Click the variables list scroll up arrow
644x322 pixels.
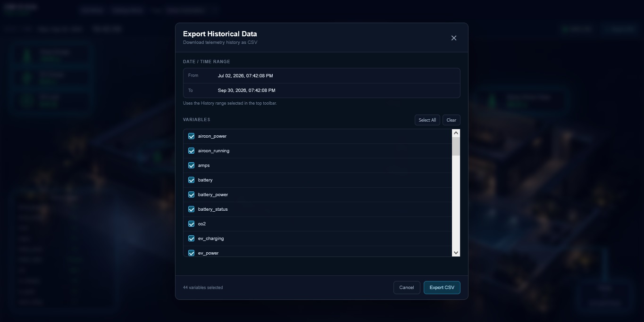(456, 133)
